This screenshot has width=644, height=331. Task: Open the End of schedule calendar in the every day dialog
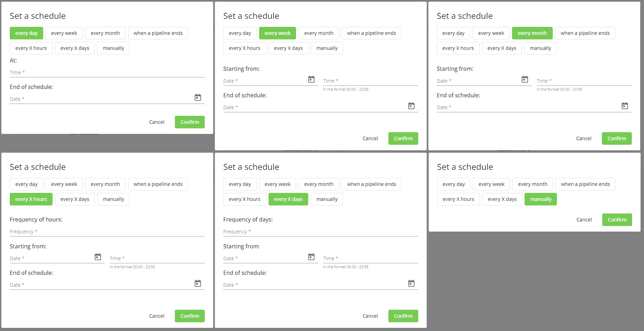197,97
